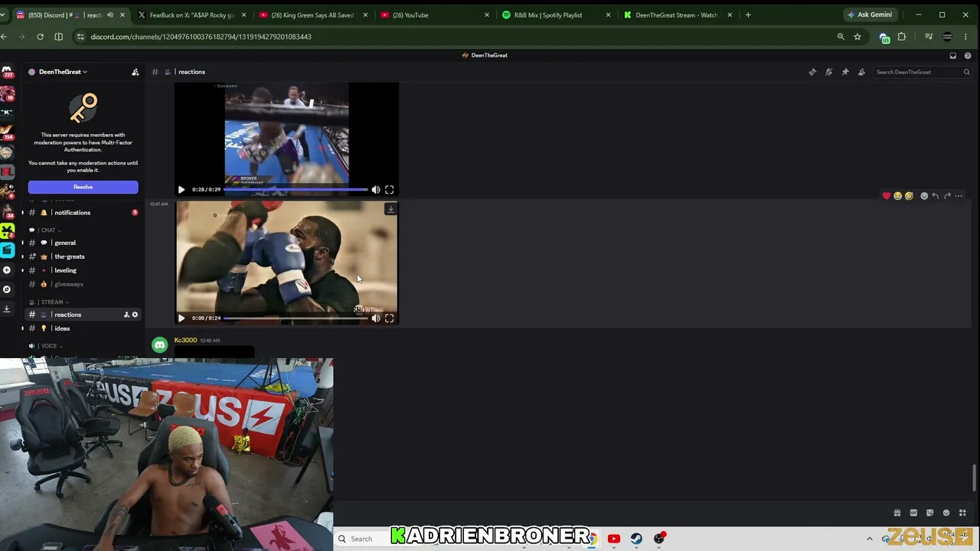Switch to the (26) YouTube tab
Image resolution: width=980 pixels, height=551 pixels.
tap(433, 15)
